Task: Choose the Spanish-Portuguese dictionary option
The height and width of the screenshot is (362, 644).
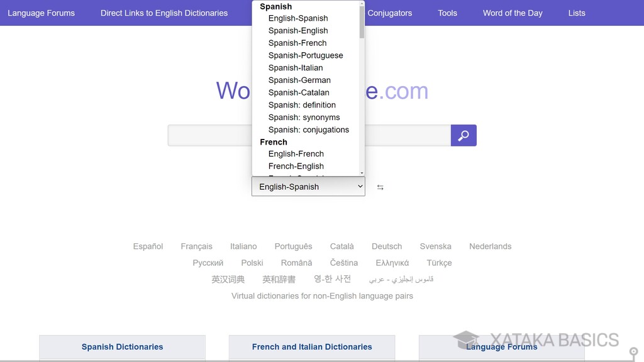Action: click(306, 55)
